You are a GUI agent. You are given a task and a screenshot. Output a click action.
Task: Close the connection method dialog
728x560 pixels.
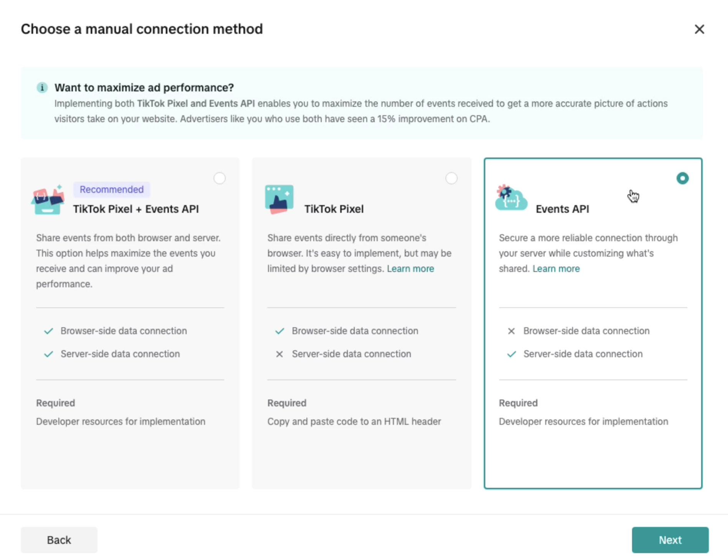pyautogui.click(x=699, y=29)
